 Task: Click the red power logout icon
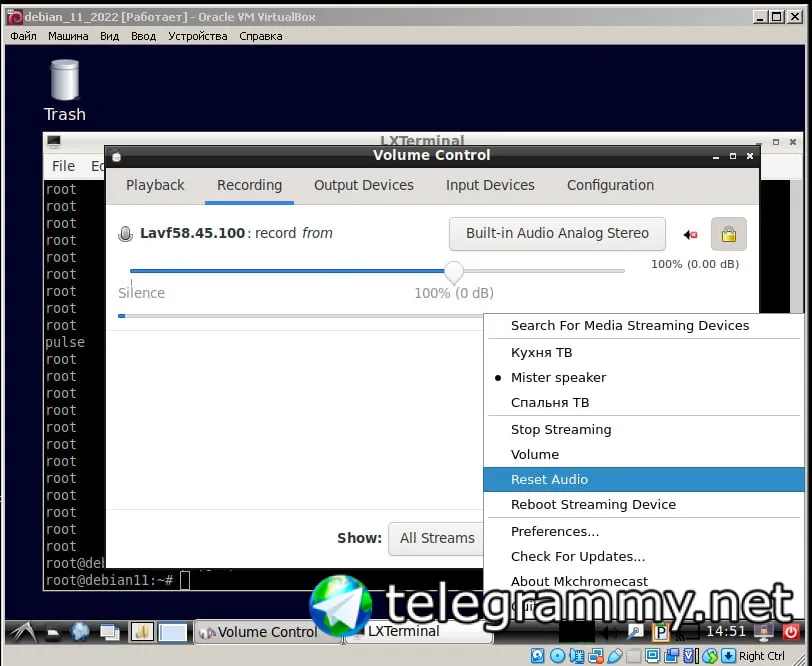[x=791, y=631]
